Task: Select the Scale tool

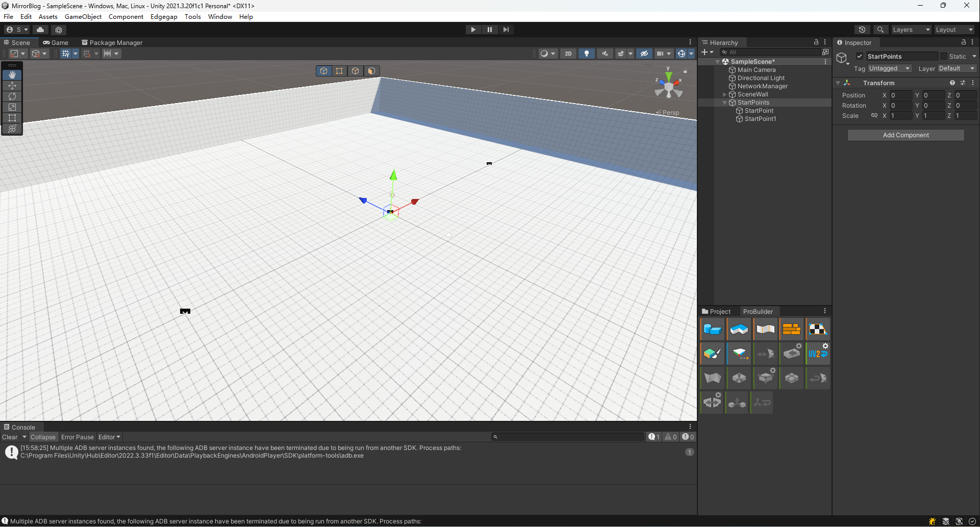Action: (12, 107)
